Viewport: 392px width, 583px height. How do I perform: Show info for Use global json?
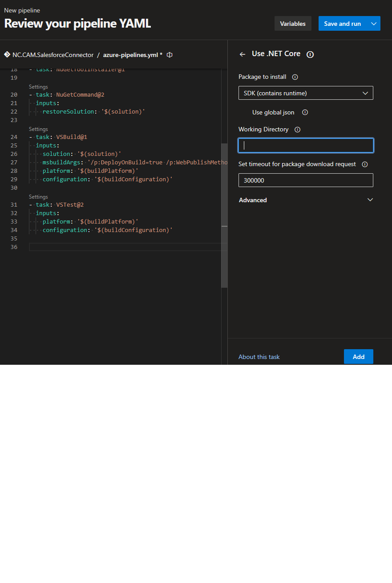pos(305,113)
